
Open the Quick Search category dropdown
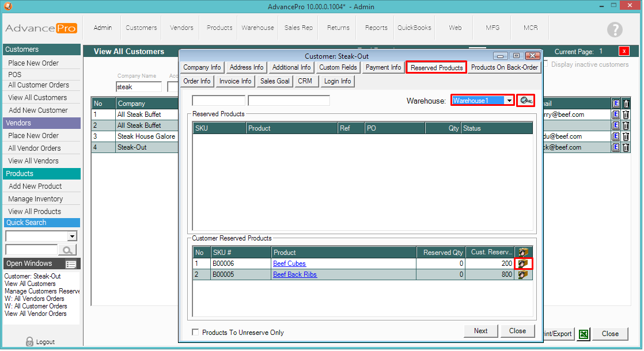(x=72, y=236)
